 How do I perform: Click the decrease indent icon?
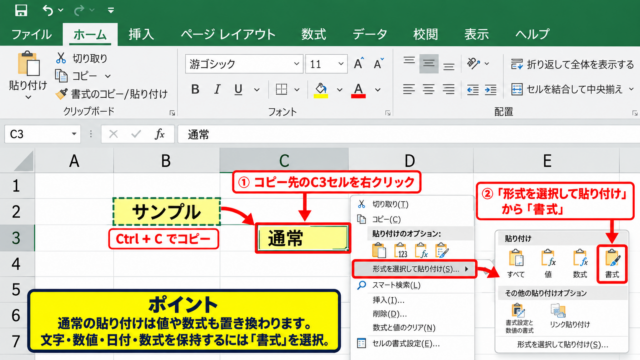click(x=473, y=89)
